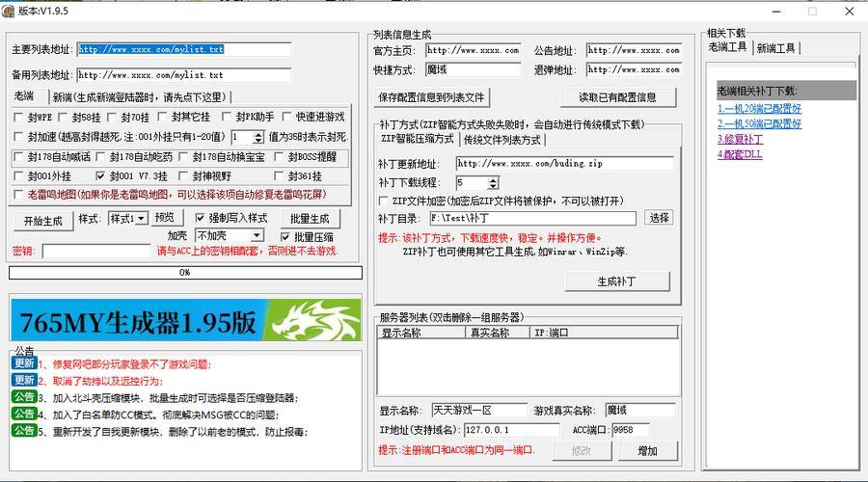Image resolution: width=868 pixels, height=482 pixels.
Task: Select the 传统文件列表方式 tab
Action: click(x=502, y=140)
